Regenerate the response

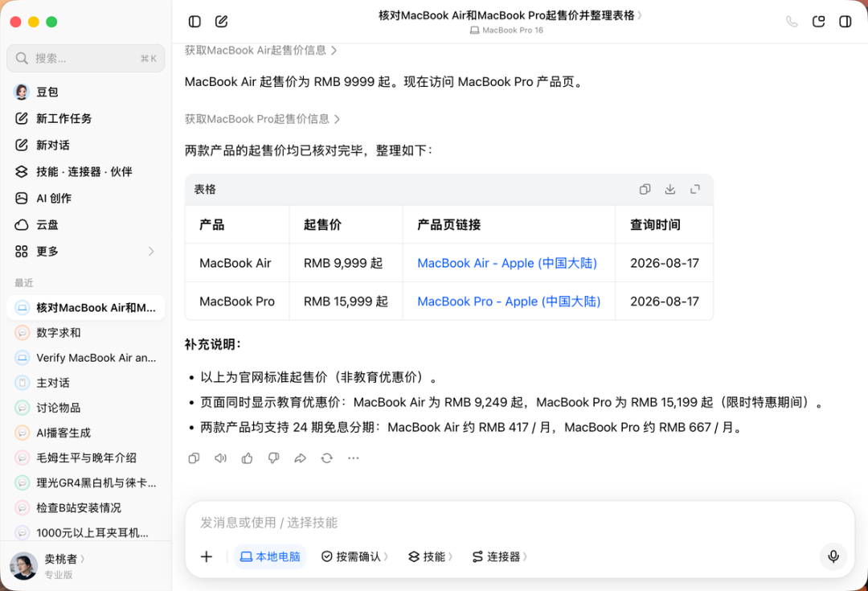pos(326,458)
